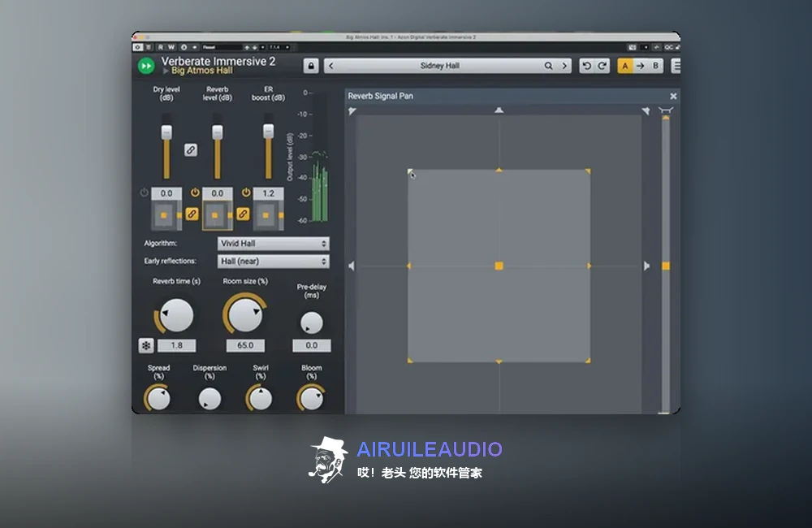Toggle the dry/reverb level link icon
This screenshot has height=528, width=812.
click(191, 149)
